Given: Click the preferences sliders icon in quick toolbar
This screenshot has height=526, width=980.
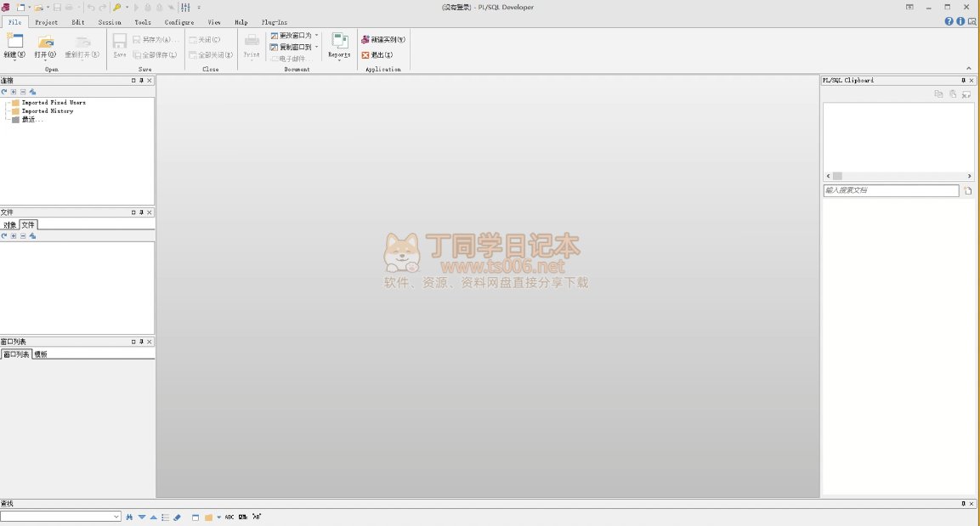Looking at the screenshot, I should pos(185,7).
